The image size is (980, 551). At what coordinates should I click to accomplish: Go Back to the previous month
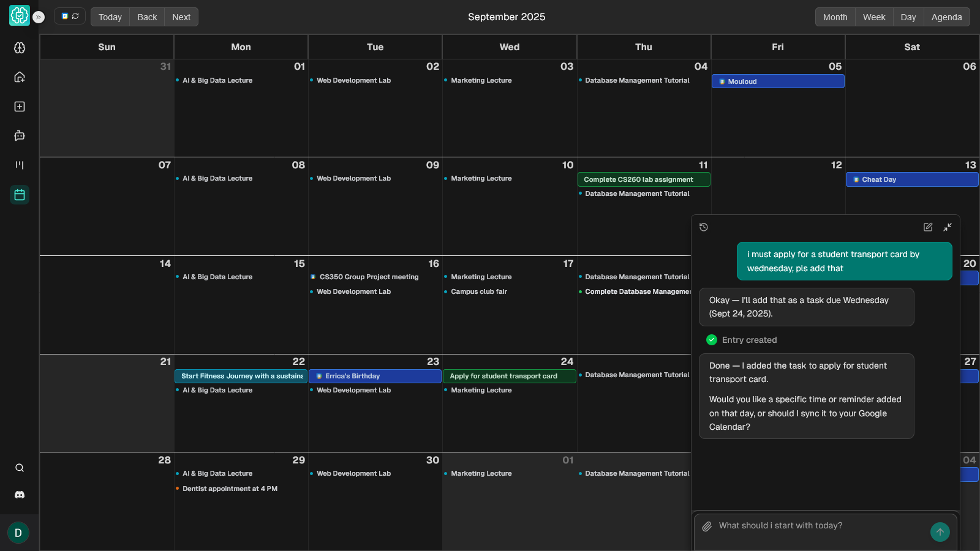(x=147, y=17)
